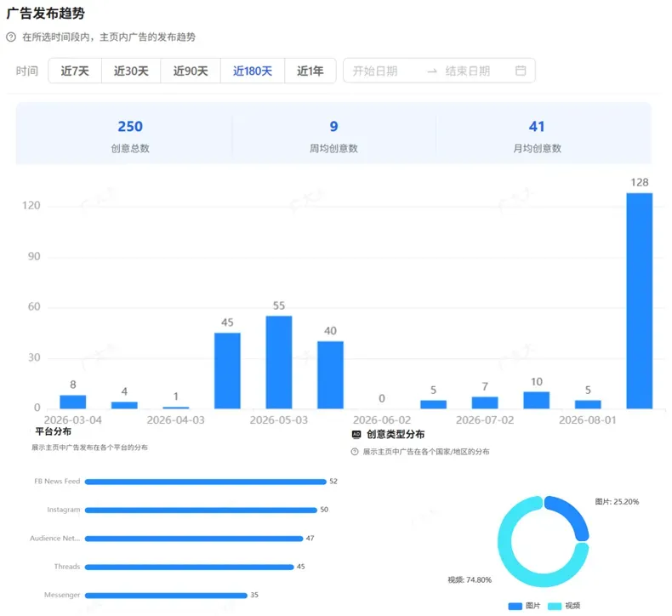Click the value 35 beside Messenger
The image size is (672, 616).
pos(254,596)
